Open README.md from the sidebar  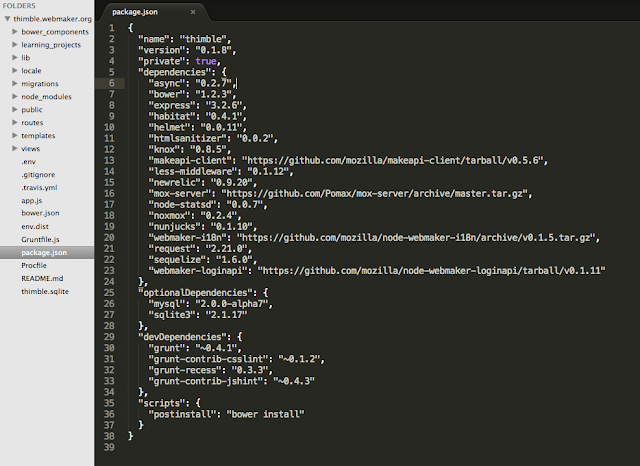(x=42, y=278)
